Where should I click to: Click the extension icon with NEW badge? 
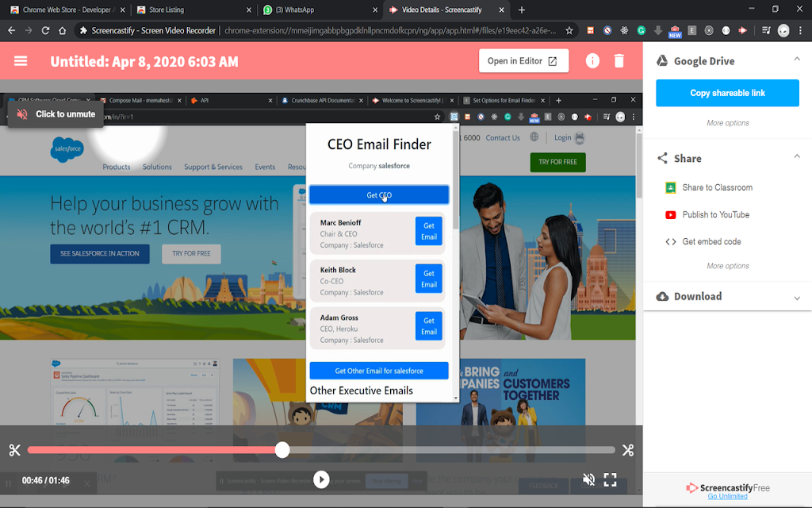(675, 31)
